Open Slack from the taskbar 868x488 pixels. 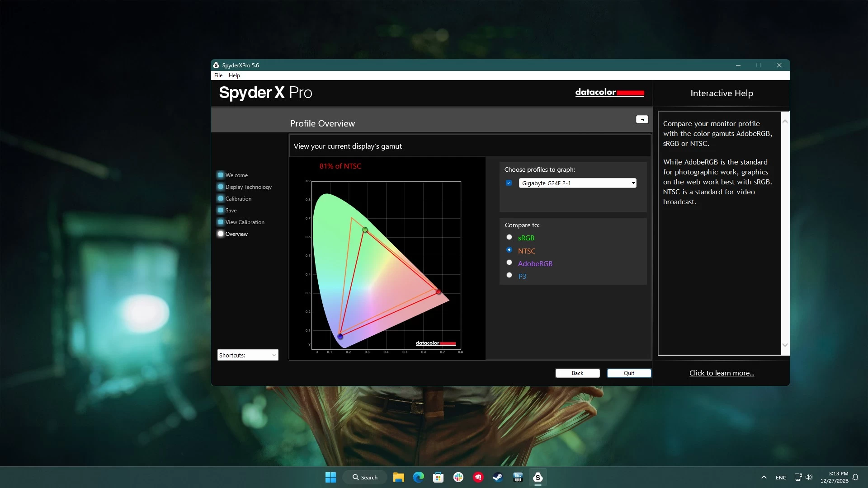click(x=458, y=477)
